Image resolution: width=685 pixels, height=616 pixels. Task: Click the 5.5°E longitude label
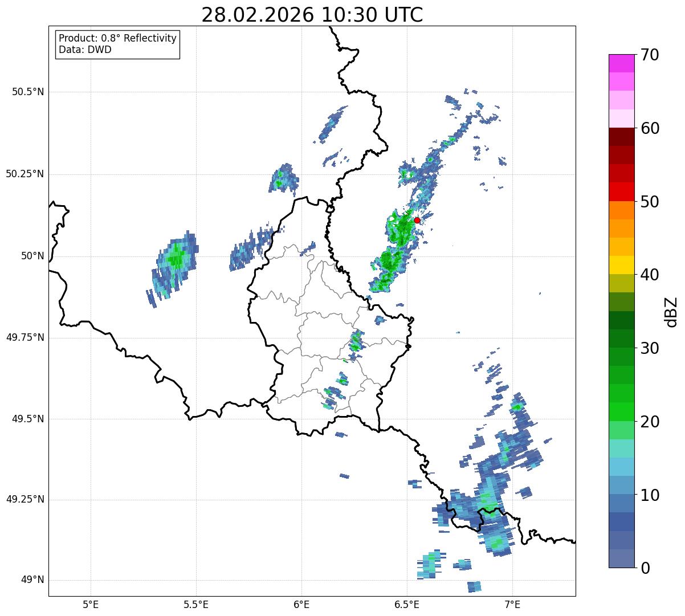pos(196,605)
